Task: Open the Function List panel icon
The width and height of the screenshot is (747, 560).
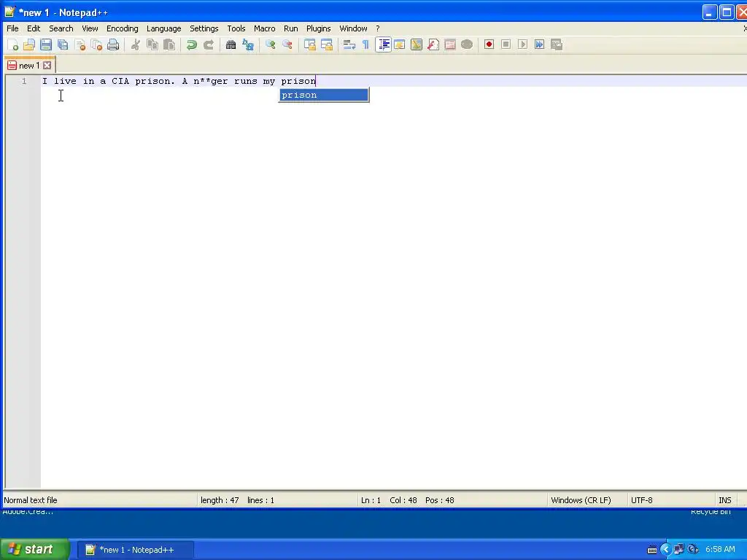Action: tap(433, 44)
